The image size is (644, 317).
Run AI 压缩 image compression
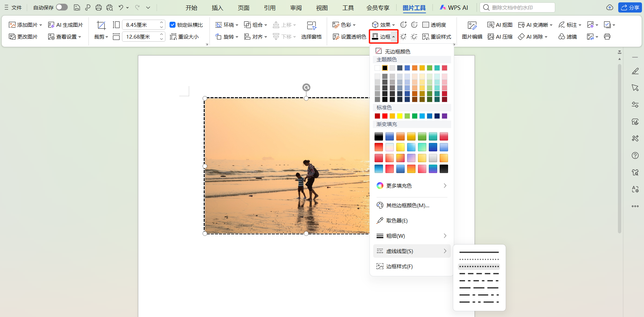[x=500, y=37]
